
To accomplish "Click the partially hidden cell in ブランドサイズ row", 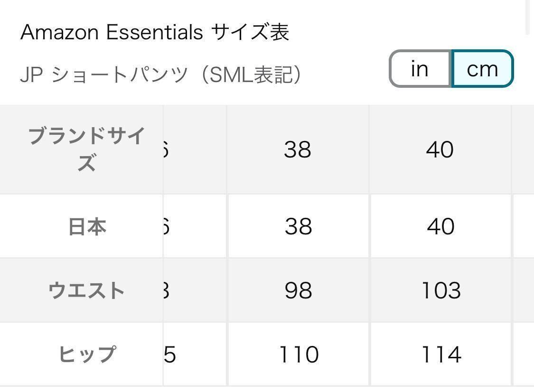I will 195,149.
